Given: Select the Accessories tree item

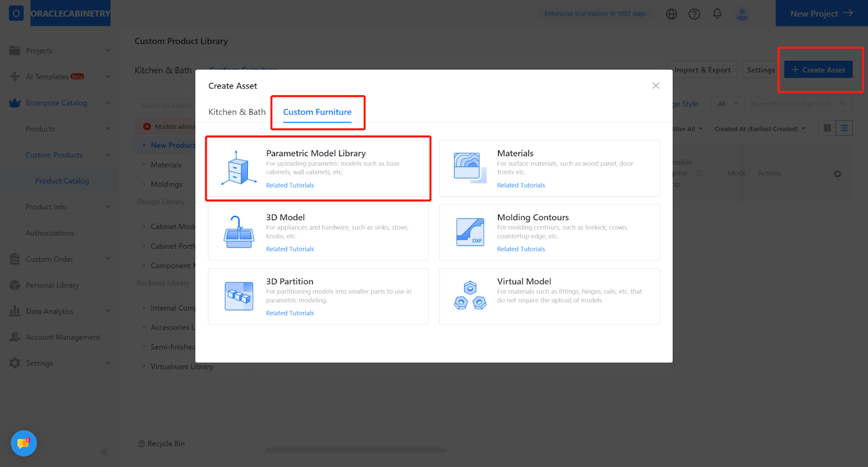Looking at the screenshot, I should pos(173,328).
